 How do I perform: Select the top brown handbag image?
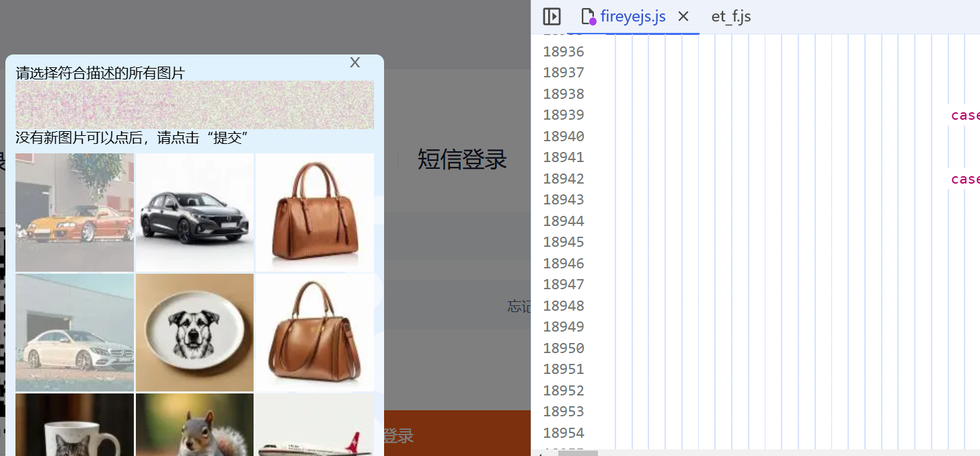click(x=315, y=212)
